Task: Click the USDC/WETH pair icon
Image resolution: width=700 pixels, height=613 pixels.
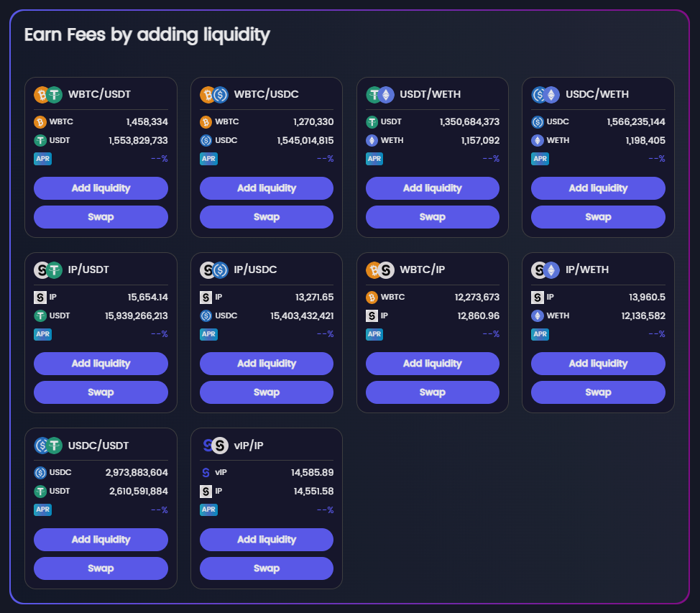Action: coord(545,95)
